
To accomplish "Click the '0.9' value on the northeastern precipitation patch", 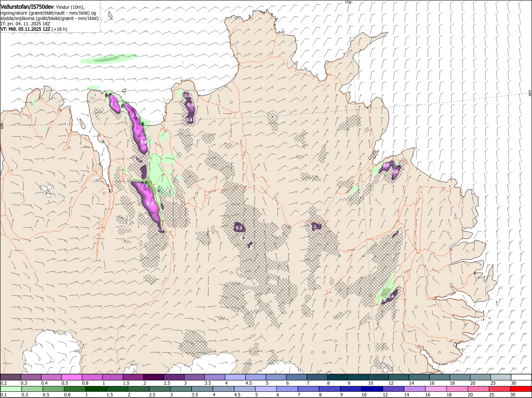I will [386, 165].
